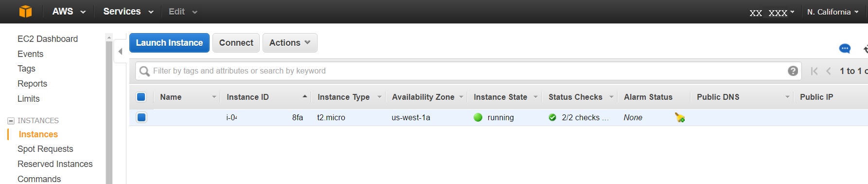Viewport: 868px width, 184px height.
Task: Click the create alarm bell icon
Action: click(680, 117)
